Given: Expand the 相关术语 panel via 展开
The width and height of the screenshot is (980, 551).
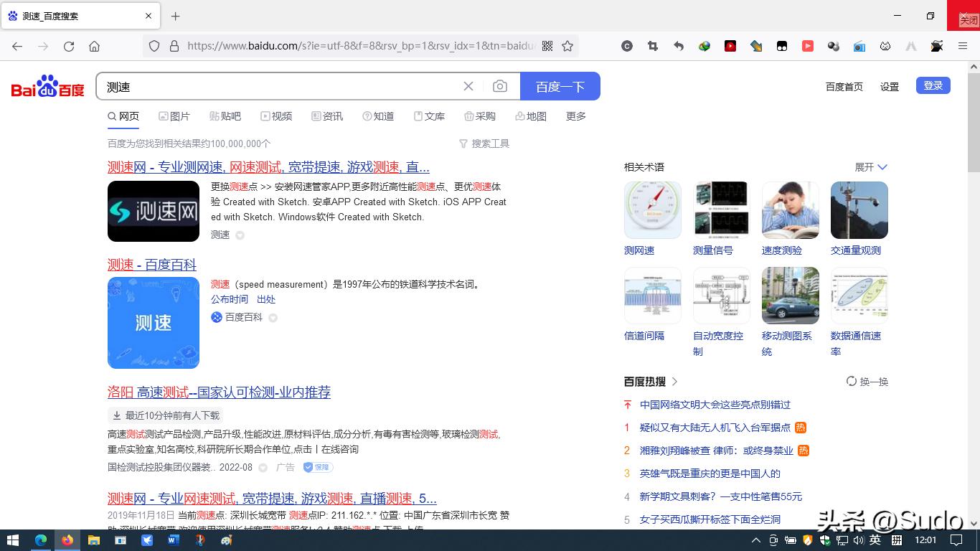Looking at the screenshot, I should coord(870,166).
